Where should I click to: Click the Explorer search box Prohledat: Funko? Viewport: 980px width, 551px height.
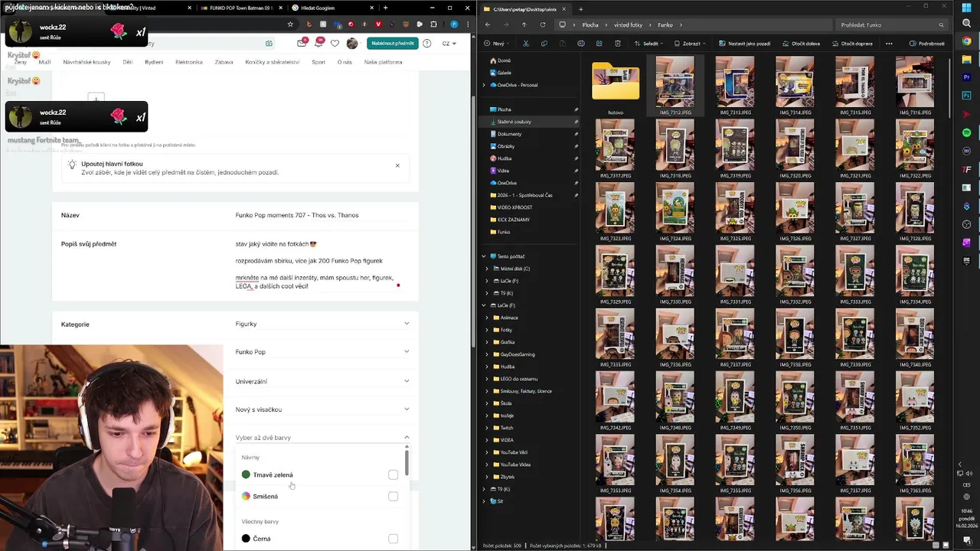click(892, 24)
